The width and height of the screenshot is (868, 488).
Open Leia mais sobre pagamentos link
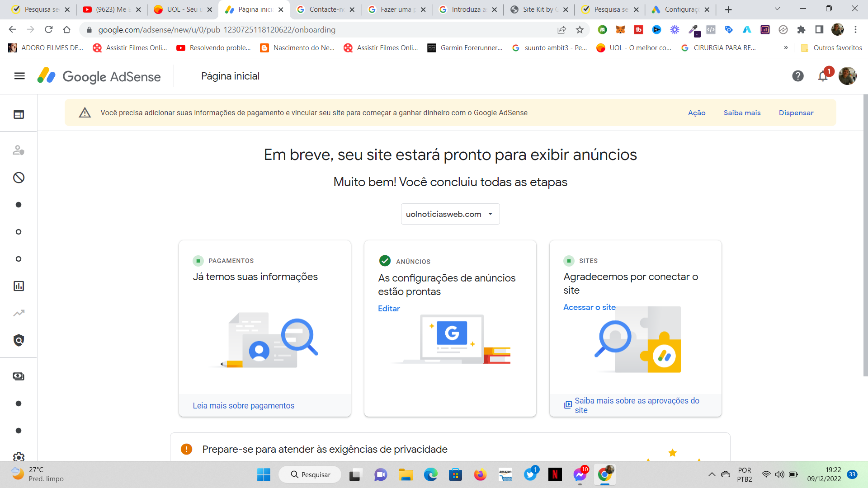pyautogui.click(x=243, y=406)
